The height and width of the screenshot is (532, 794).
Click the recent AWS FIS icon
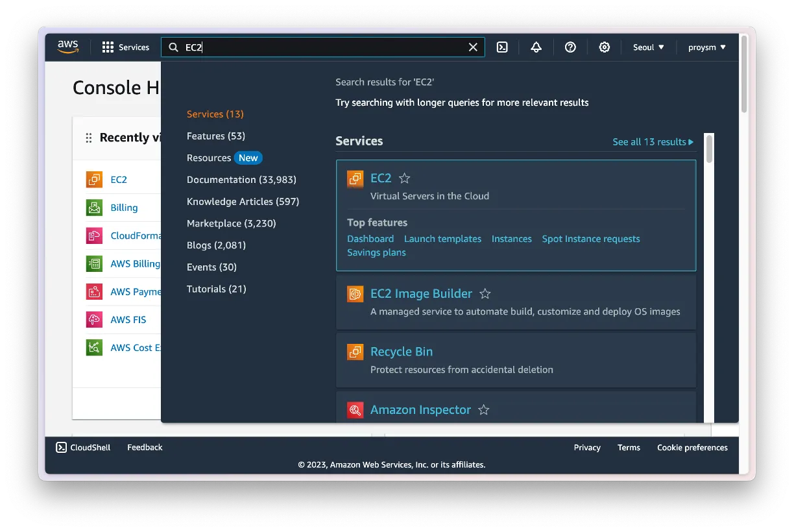(x=94, y=320)
